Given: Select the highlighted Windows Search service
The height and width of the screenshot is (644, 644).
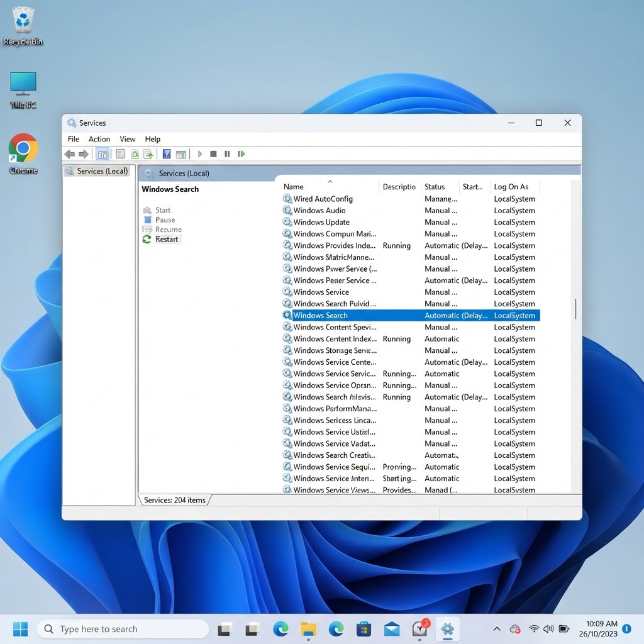Looking at the screenshot, I should [x=411, y=316].
